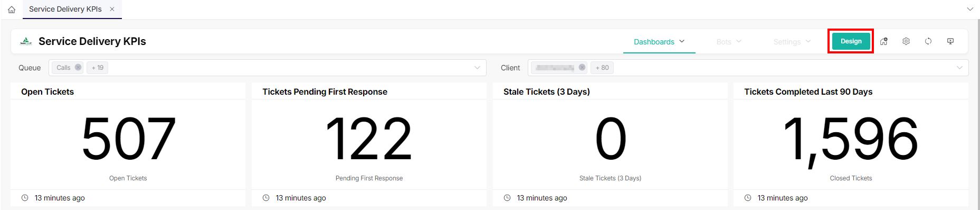Image resolution: width=980 pixels, height=210 pixels.
Task: Click the +19 queue items badge
Action: (x=98, y=68)
